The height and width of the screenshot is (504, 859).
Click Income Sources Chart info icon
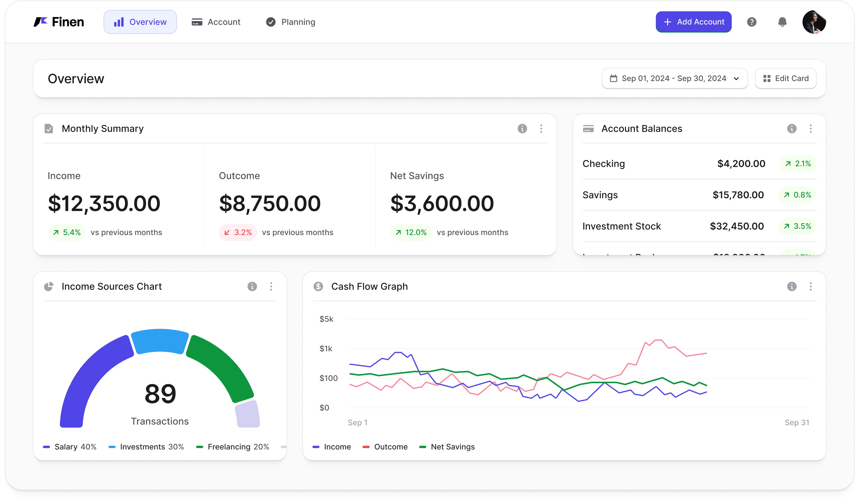pyautogui.click(x=252, y=286)
